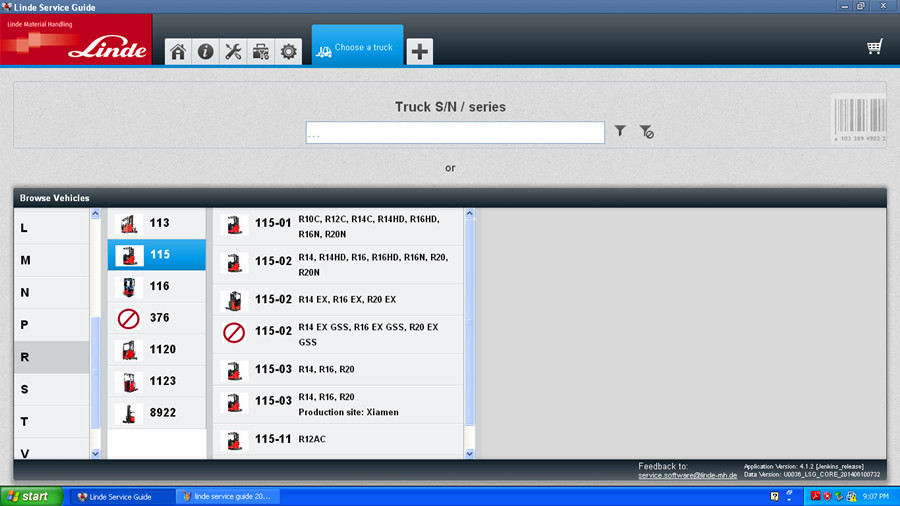Select series 116 row
Screen dimensions: 900x506
coord(157,286)
